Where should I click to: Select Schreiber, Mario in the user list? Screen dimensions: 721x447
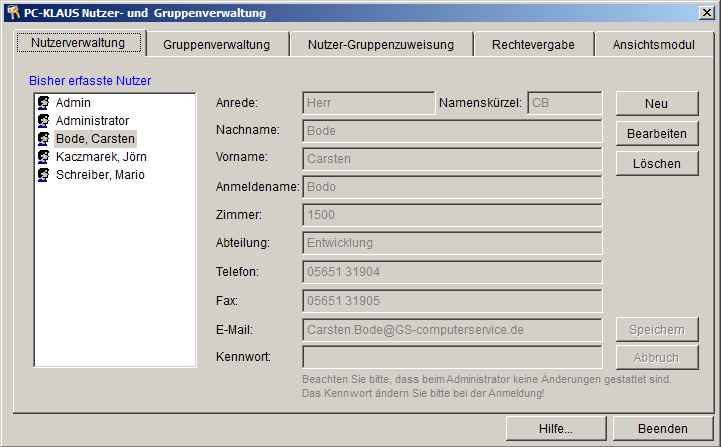point(100,175)
